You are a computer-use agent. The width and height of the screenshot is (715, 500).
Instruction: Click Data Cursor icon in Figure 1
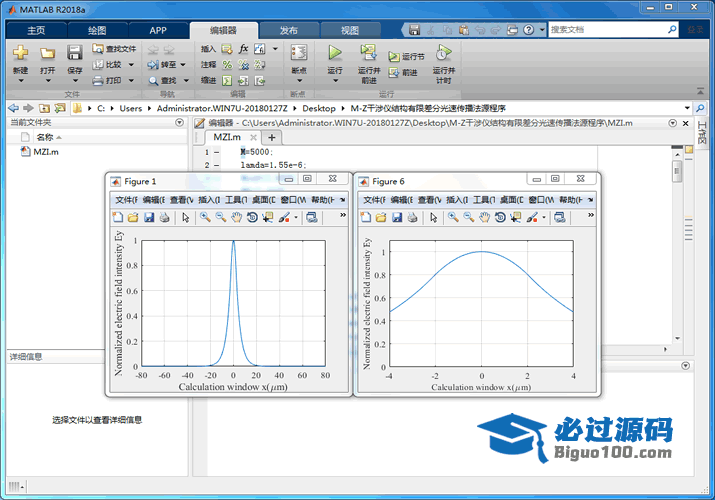(x=268, y=217)
